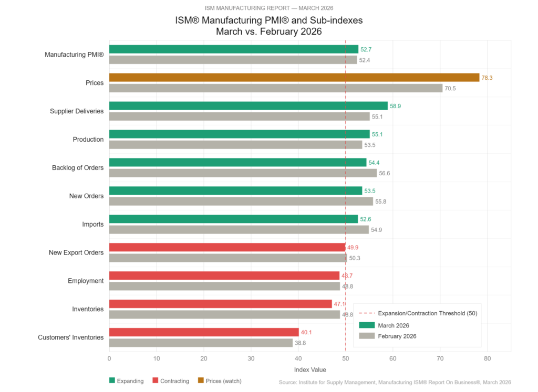Click the 80 tick on the x-axis
The image size is (538, 392).
coord(487,359)
